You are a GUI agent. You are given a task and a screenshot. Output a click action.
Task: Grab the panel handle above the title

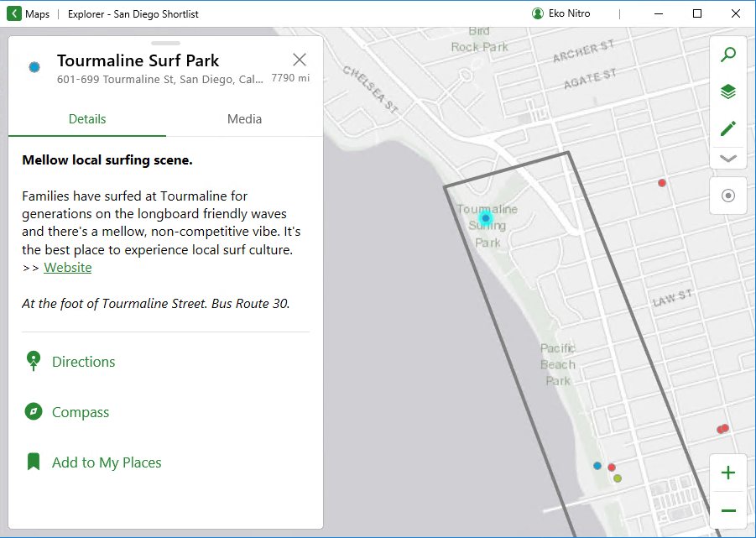tap(165, 44)
